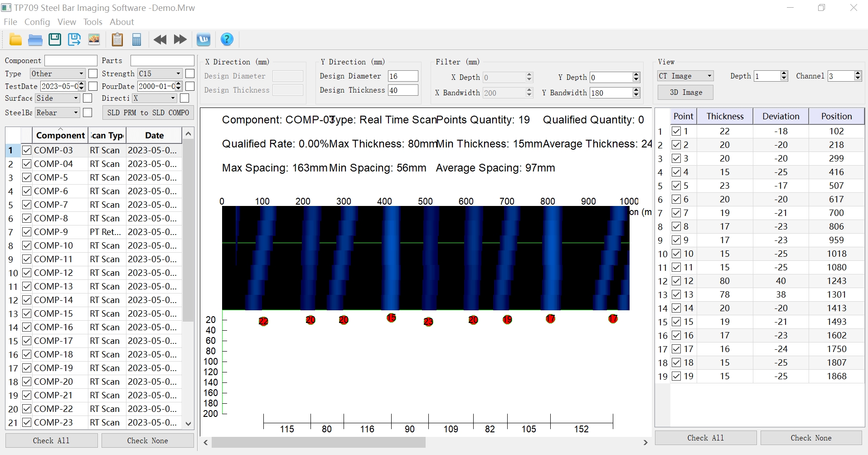
Task: Click Check None below the component list
Action: (147, 440)
